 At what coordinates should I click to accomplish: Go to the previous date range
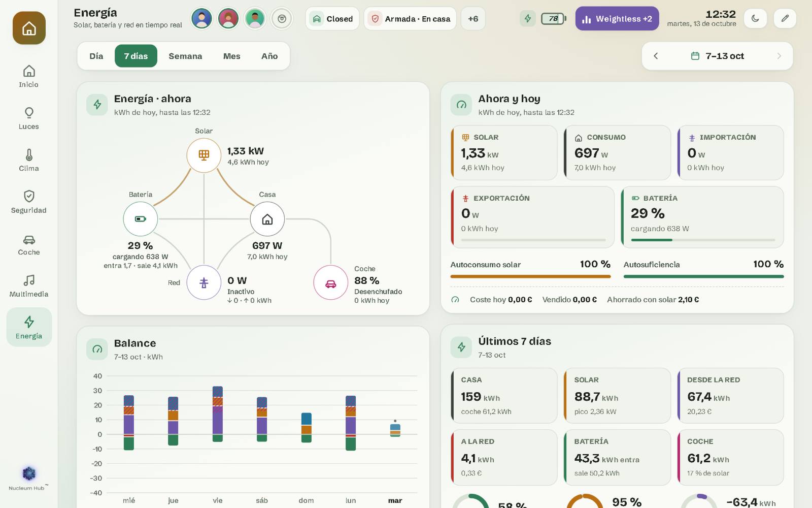pyautogui.click(x=656, y=56)
